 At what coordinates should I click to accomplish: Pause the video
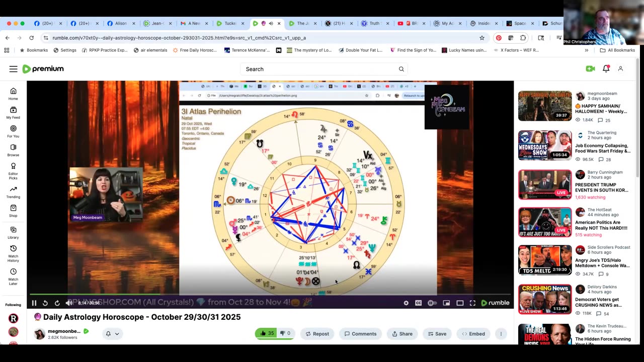[x=34, y=303]
